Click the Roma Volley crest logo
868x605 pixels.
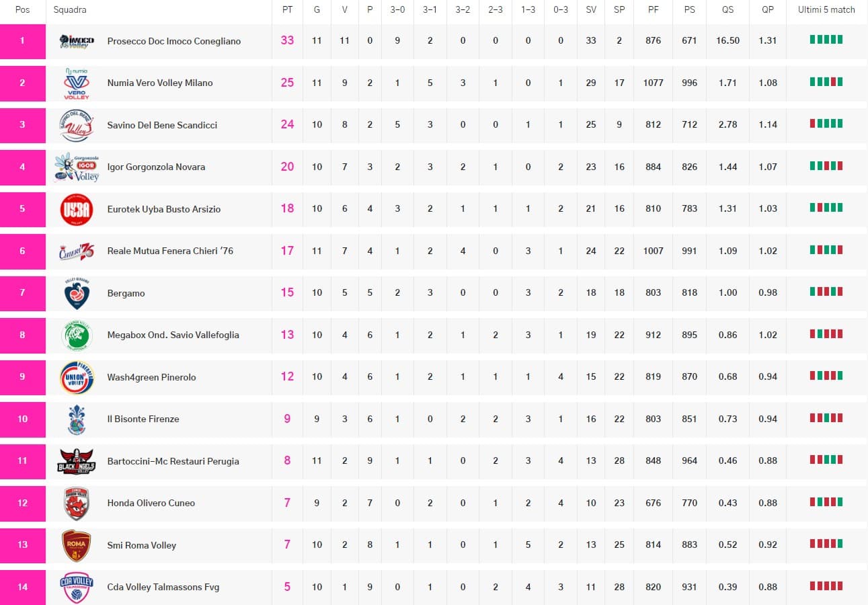(77, 545)
